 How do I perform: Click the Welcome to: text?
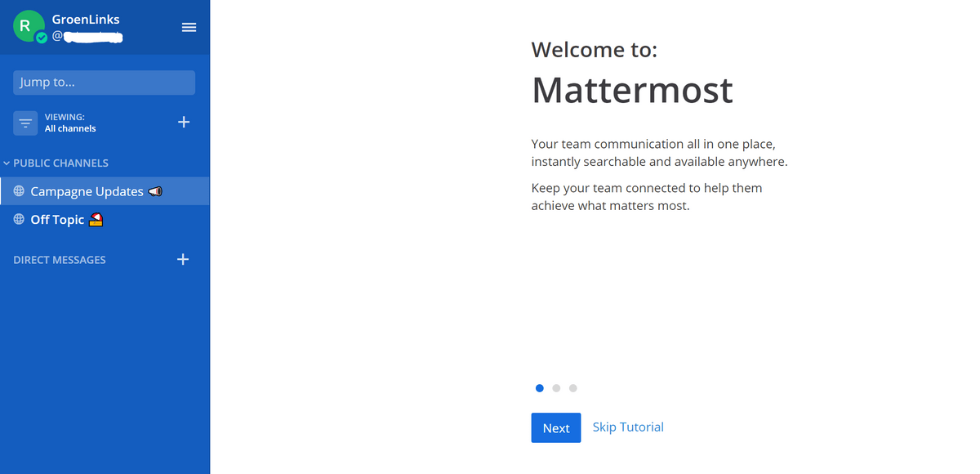coord(595,50)
